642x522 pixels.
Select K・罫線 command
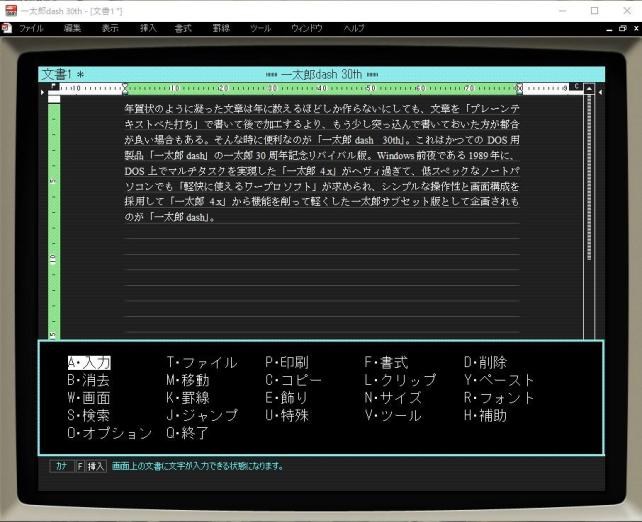coord(188,398)
